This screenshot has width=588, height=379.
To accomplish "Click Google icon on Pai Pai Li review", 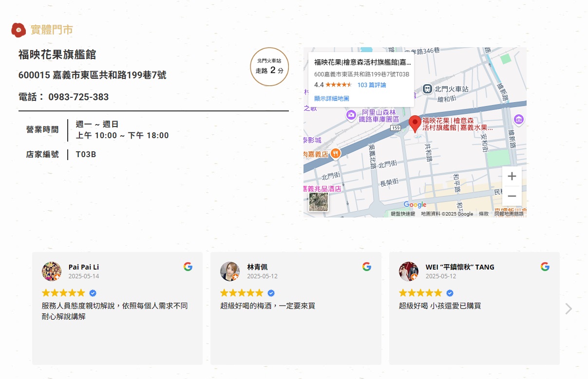I will pos(188,267).
